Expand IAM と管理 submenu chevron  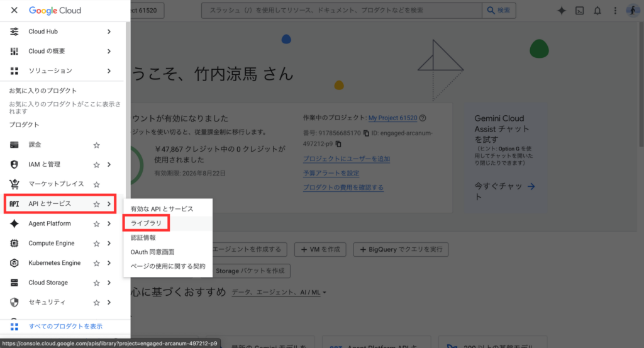[109, 165]
